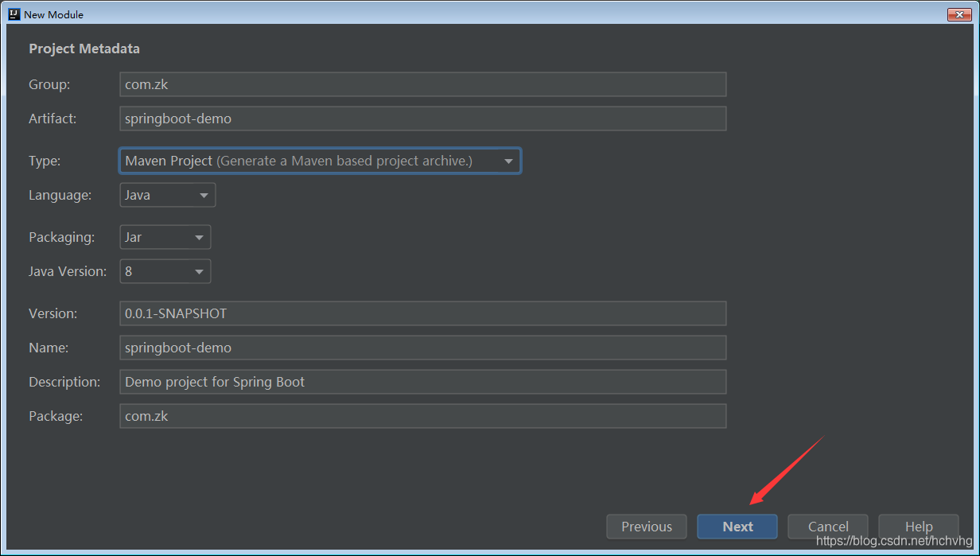This screenshot has height=556, width=980.
Task: Click the Java Version dropdown arrow
Action: pos(199,271)
